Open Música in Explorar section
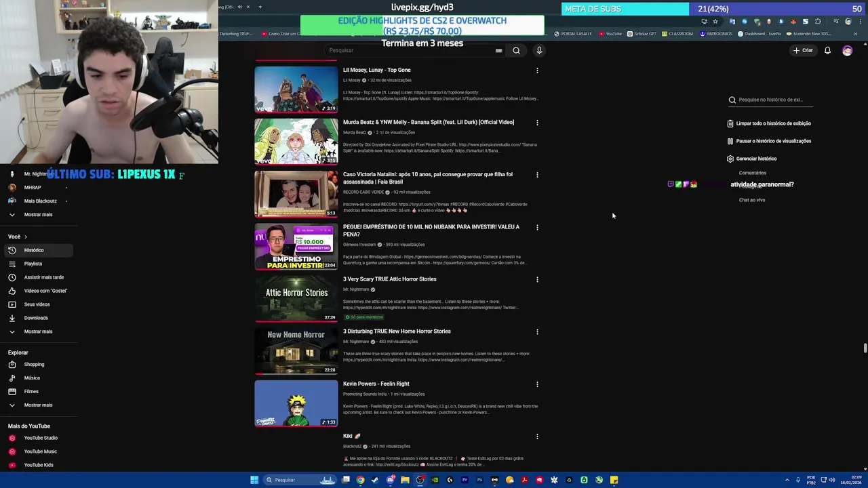Viewport: 868px width, 488px height. pos(38,378)
